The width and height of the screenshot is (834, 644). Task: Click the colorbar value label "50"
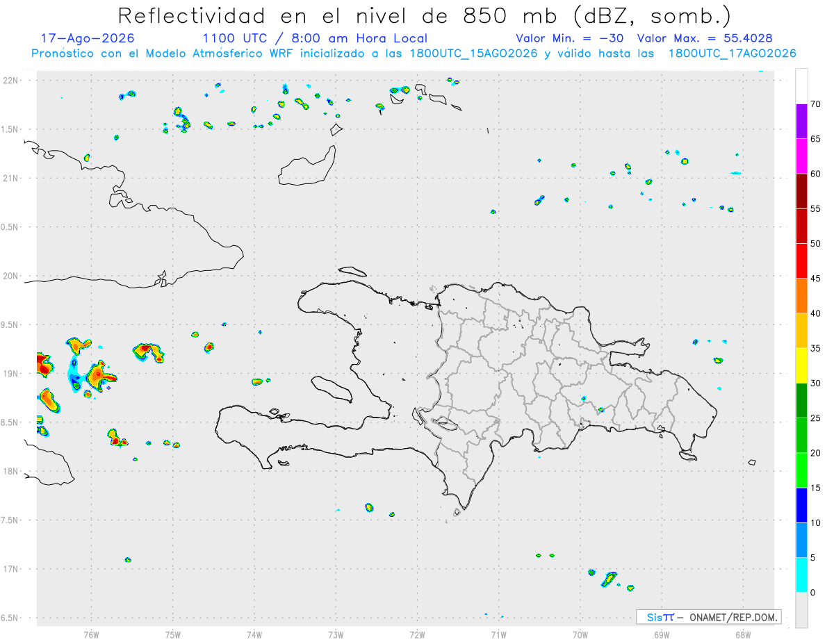click(x=816, y=243)
